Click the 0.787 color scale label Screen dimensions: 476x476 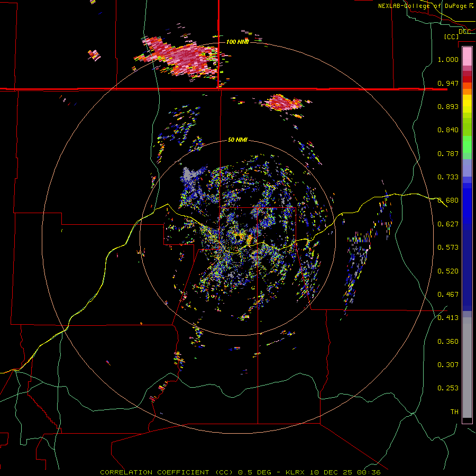(448, 153)
